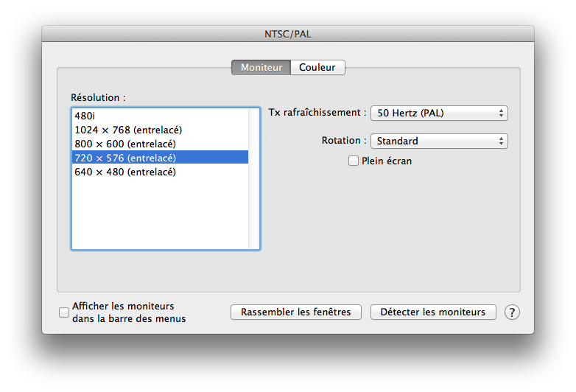Expand the Rotation dropdown set to Standard

point(439,141)
